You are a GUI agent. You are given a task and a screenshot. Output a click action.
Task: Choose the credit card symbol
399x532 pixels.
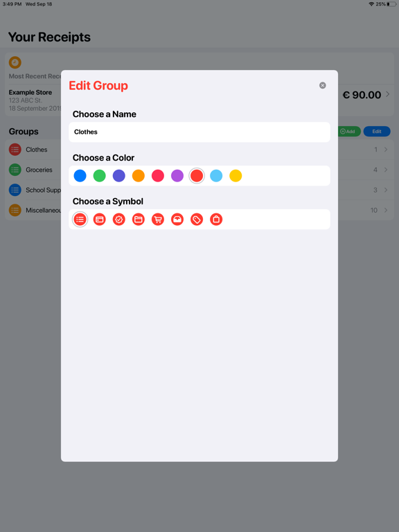point(100,220)
